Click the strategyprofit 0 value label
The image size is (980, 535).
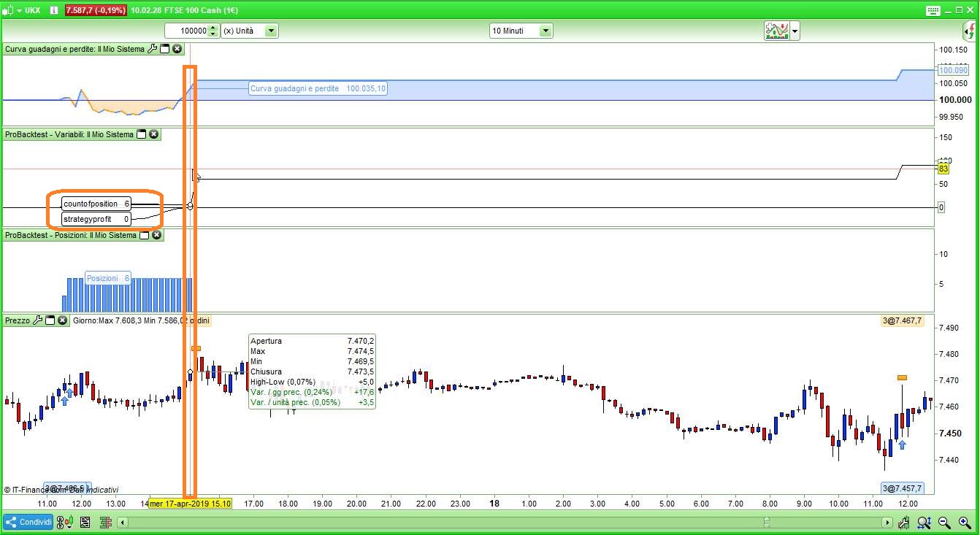(96, 219)
